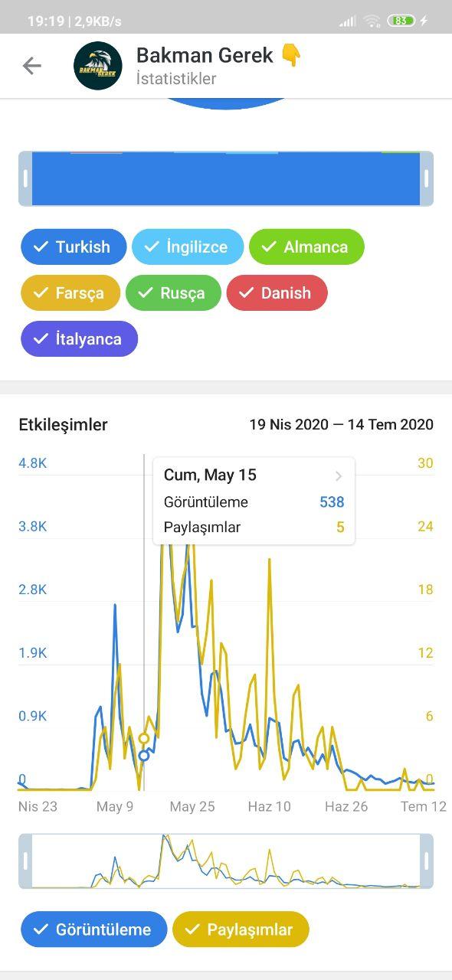Screen dimensions: 452x980
Task: Toggle the İngilizce language filter
Action: (x=188, y=247)
